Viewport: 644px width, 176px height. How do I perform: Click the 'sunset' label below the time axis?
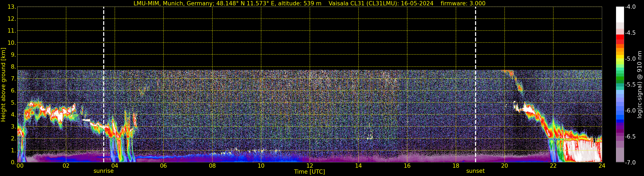coord(475,171)
